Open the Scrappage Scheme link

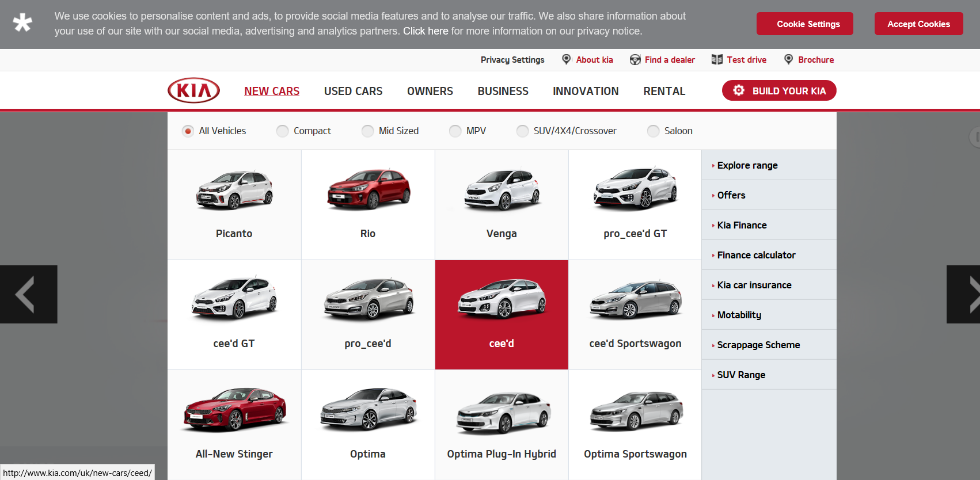[x=759, y=345]
